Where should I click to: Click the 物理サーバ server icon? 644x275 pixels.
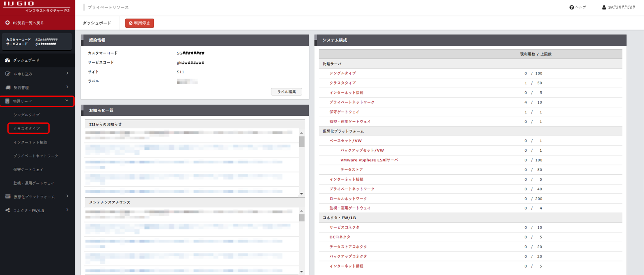coord(7,101)
